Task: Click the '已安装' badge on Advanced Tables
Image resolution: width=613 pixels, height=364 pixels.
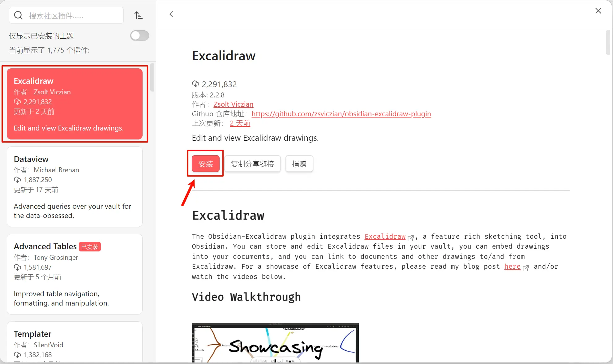Action: point(90,247)
